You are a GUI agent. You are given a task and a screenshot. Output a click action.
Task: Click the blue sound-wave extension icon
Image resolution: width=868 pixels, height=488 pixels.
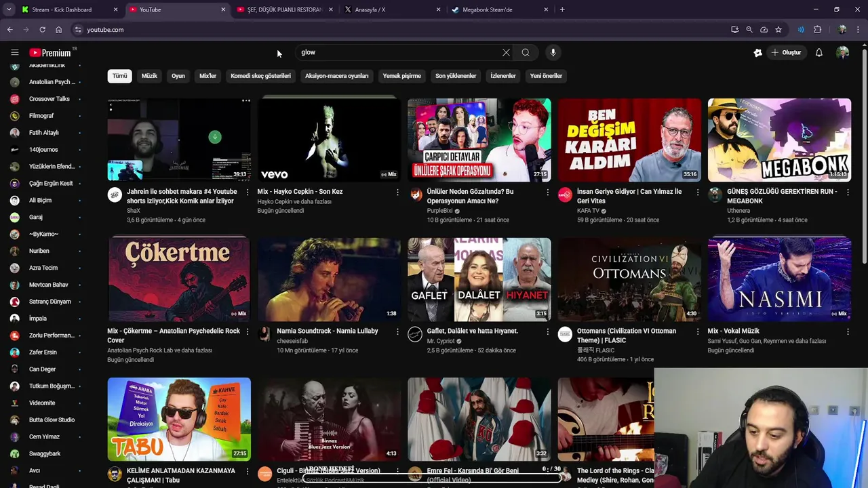click(801, 30)
